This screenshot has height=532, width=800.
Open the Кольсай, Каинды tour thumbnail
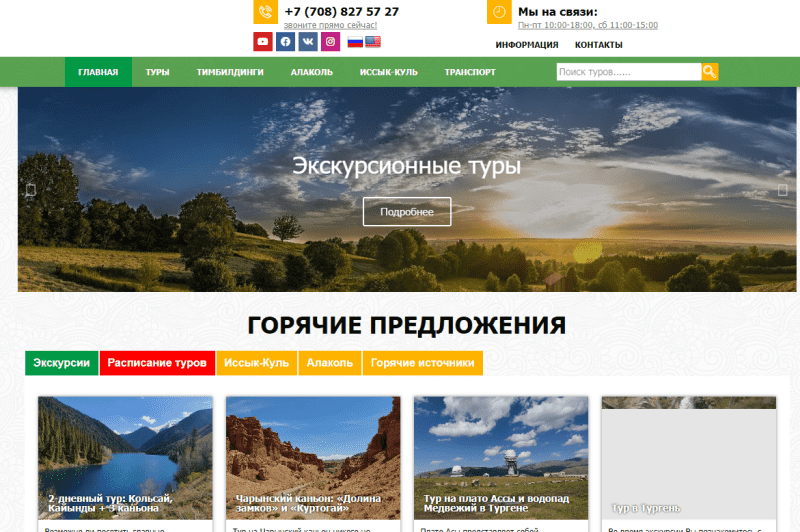[x=125, y=458]
